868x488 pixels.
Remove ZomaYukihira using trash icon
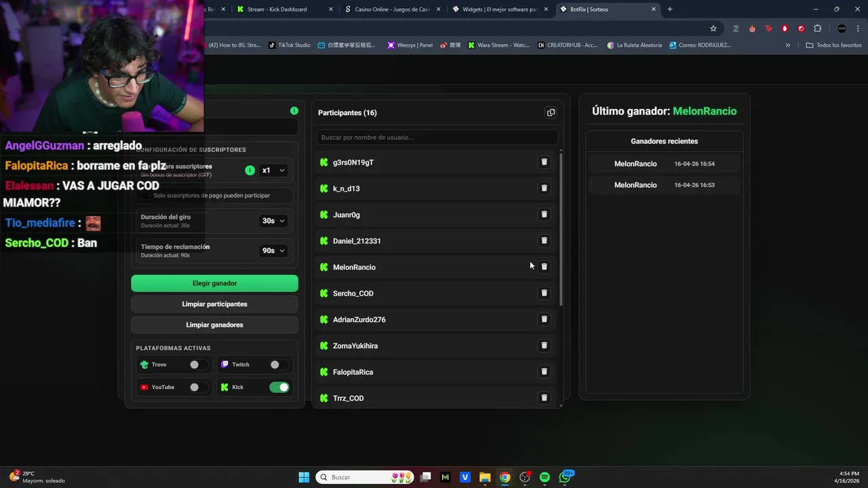(544, 346)
